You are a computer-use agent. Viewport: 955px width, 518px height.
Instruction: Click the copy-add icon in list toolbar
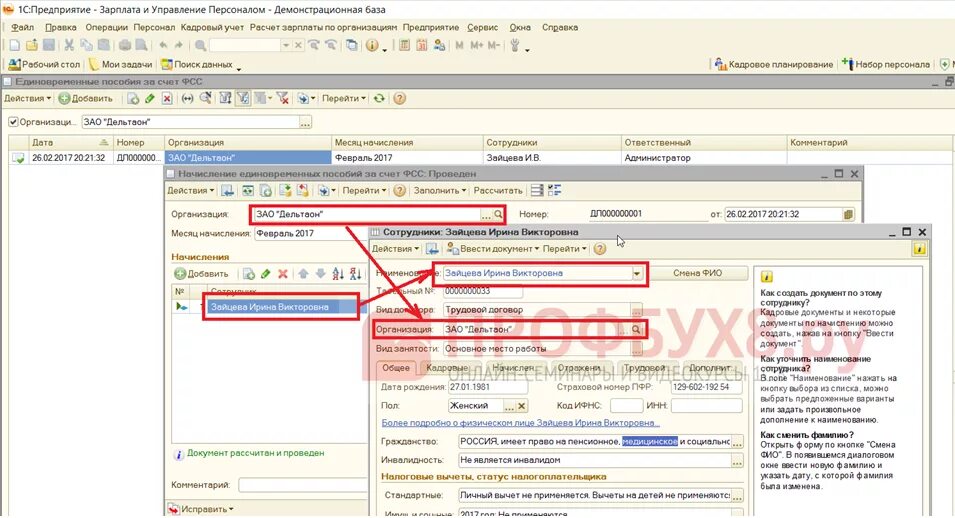pos(133,98)
